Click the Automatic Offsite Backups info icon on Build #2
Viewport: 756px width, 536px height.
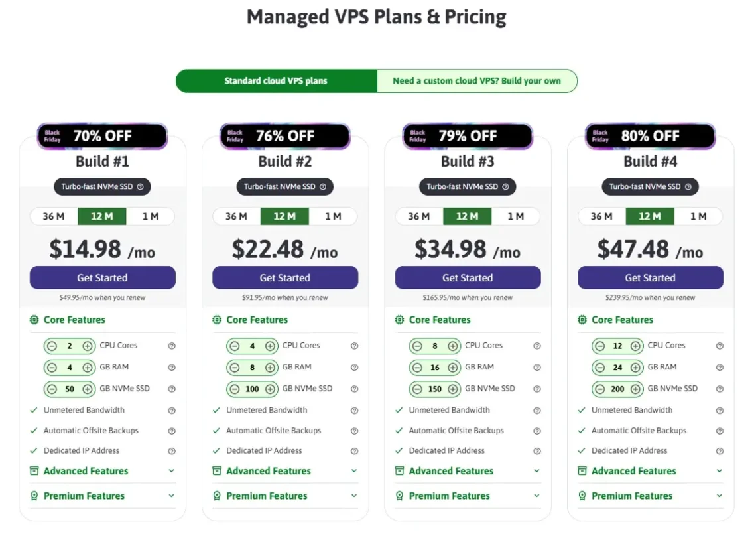click(x=354, y=430)
